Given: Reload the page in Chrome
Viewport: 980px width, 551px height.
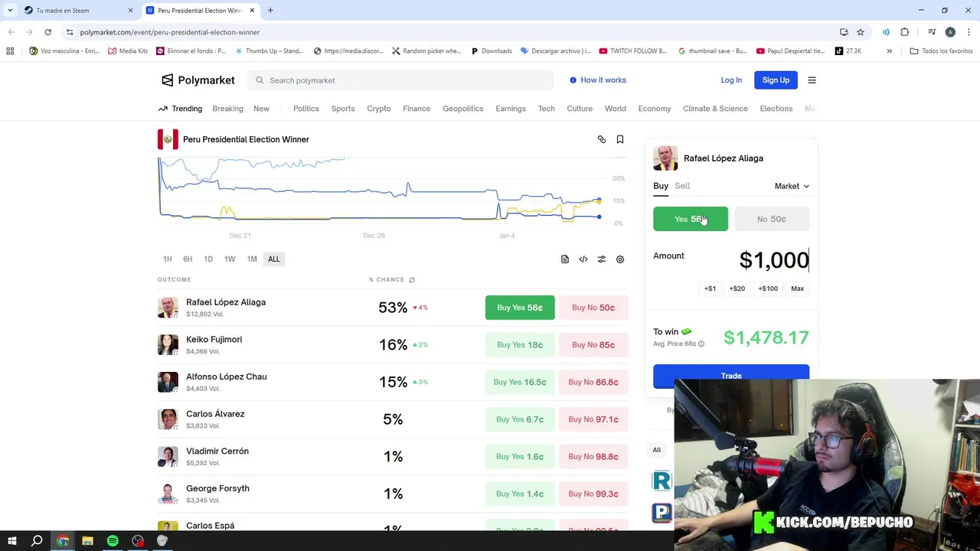Looking at the screenshot, I should coord(47,32).
